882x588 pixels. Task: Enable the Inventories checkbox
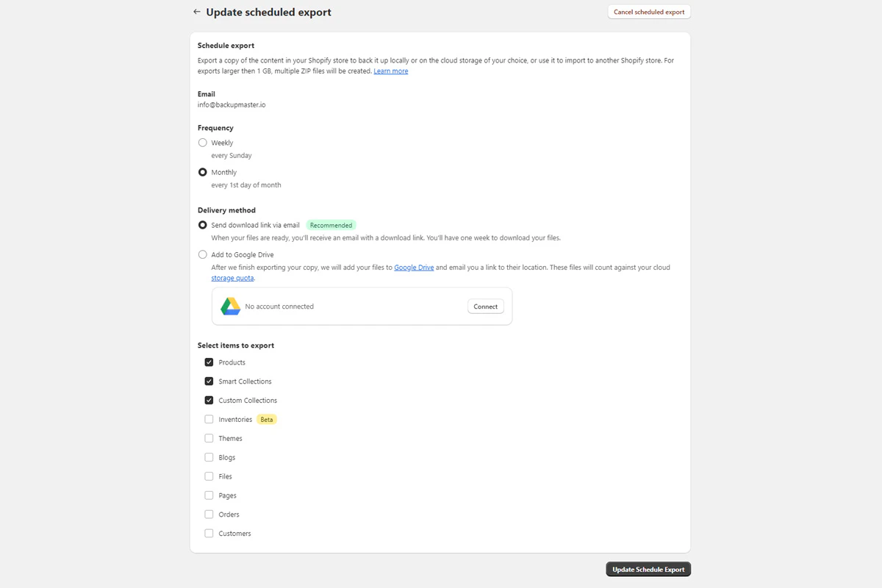[209, 420]
